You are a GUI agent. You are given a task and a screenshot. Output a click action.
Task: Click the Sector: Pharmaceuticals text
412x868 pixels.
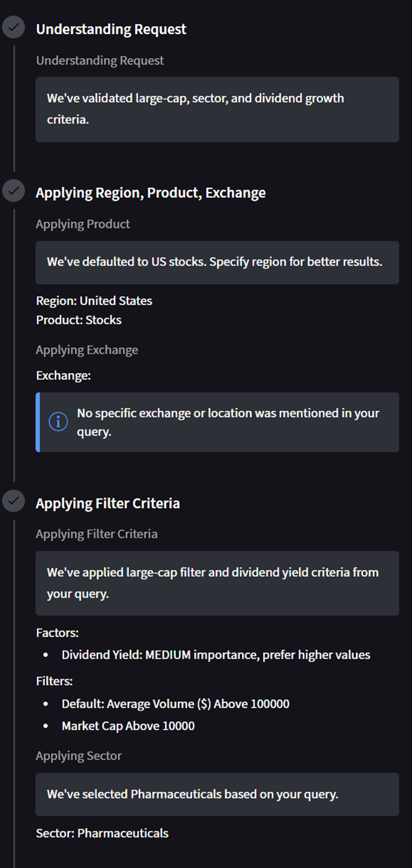coord(102,833)
